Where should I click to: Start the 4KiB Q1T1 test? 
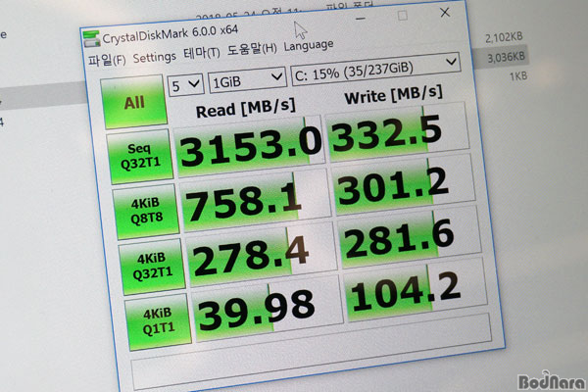pos(158,321)
